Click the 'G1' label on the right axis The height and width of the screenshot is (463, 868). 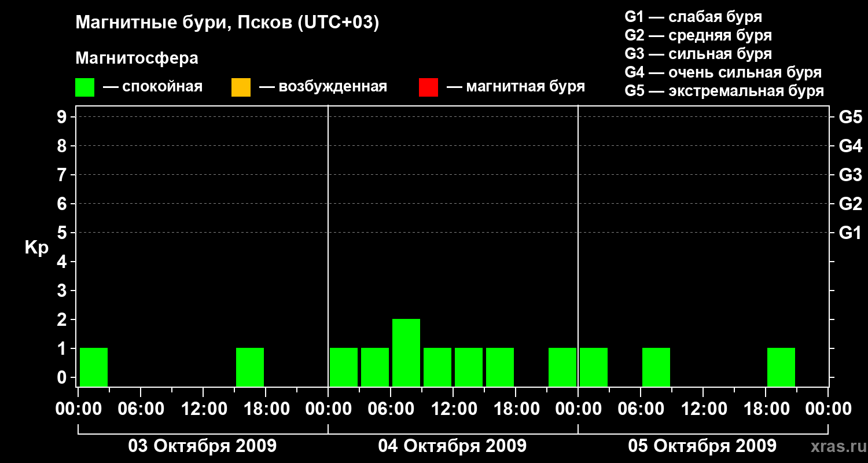tap(850, 233)
